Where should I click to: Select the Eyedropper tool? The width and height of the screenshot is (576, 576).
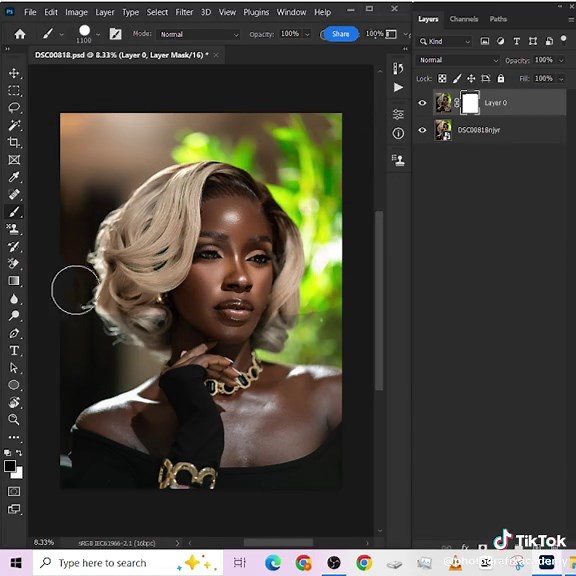pyautogui.click(x=14, y=177)
